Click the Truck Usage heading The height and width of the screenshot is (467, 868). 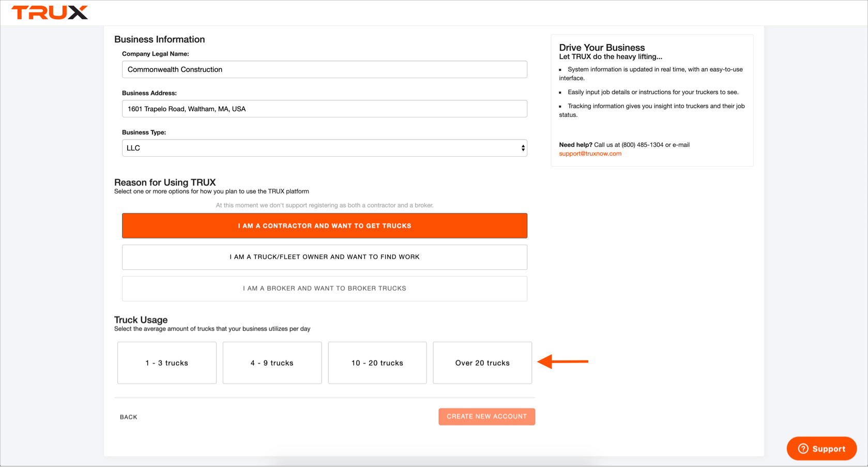tap(141, 320)
